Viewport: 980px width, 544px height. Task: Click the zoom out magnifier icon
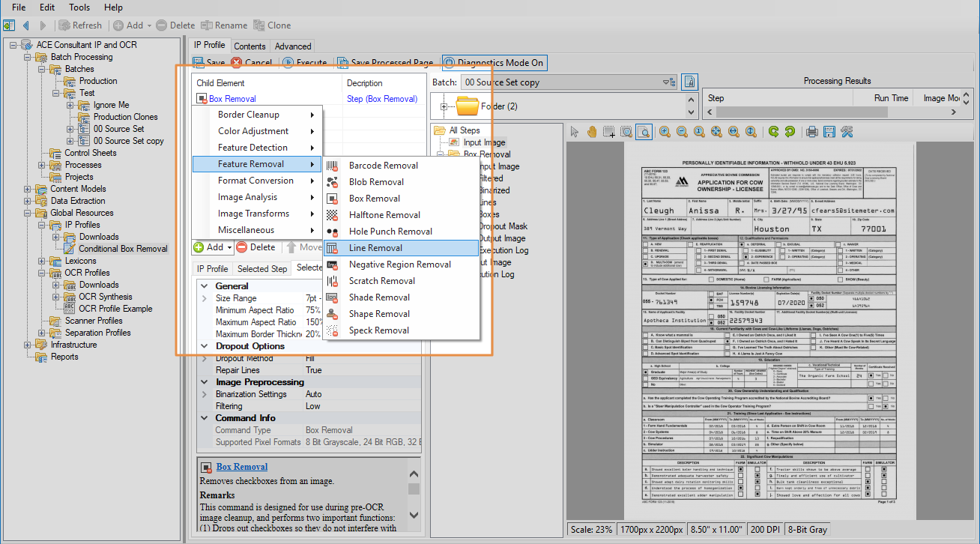click(682, 132)
